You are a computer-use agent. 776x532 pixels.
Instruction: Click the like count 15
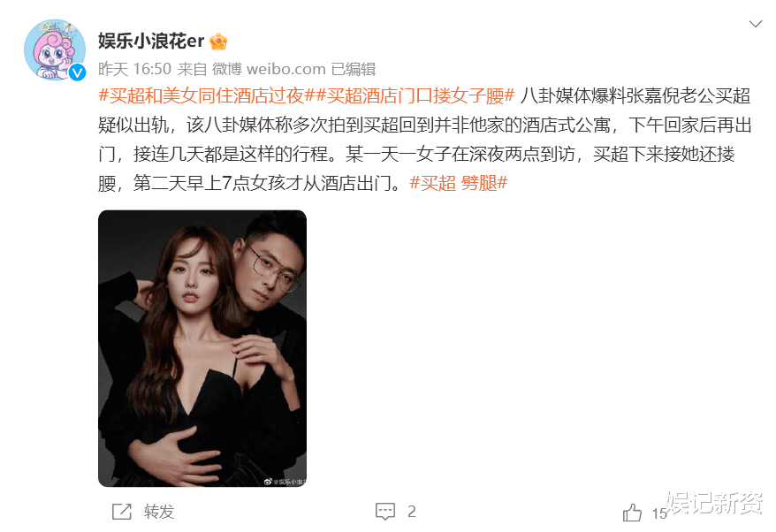click(x=658, y=513)
